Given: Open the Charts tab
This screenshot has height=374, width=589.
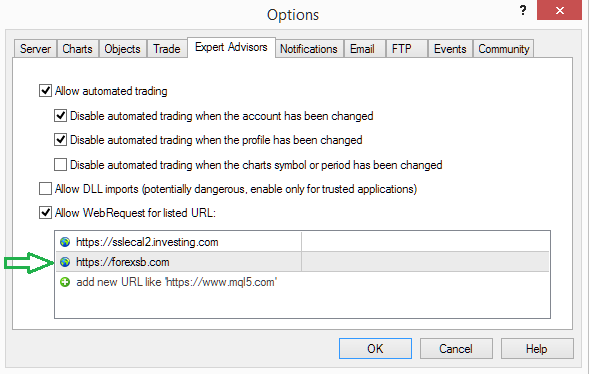Looking at the screenshot, I should click(77, 49).
